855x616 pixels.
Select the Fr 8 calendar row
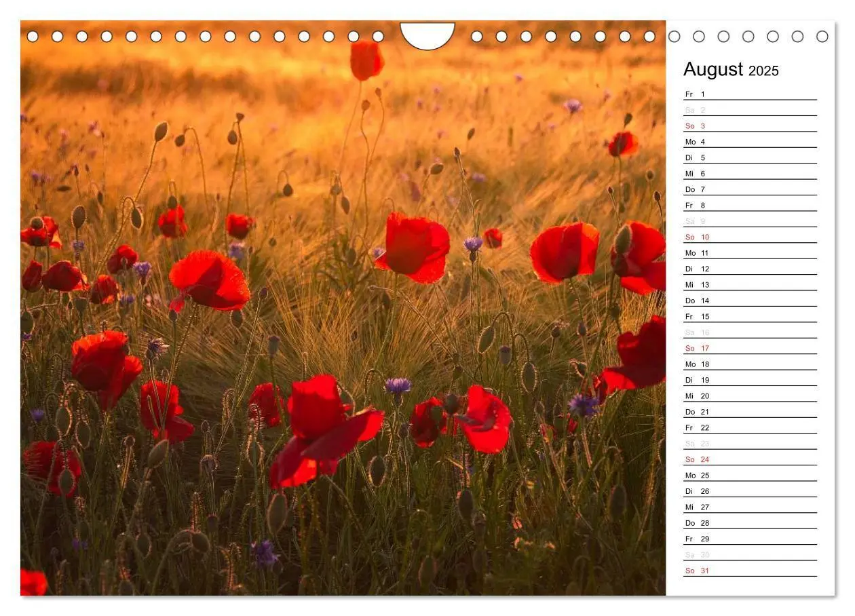[750, 204]
